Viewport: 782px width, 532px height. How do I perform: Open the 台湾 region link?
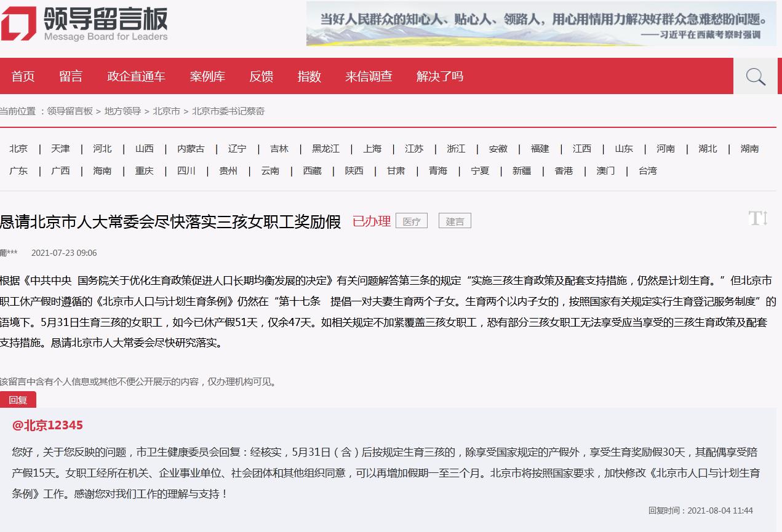click(647, 171)
